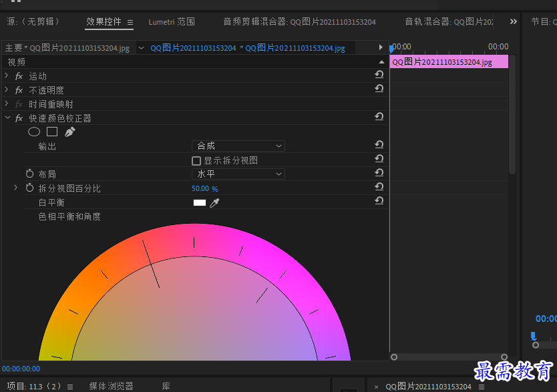Click left zoom handle of timeline scrollbar
Screen dimensions: 557x392
[x=394, y=357]
